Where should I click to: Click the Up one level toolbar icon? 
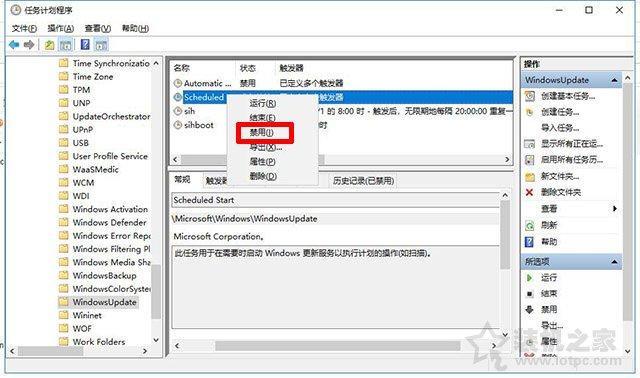click(49, 45)
